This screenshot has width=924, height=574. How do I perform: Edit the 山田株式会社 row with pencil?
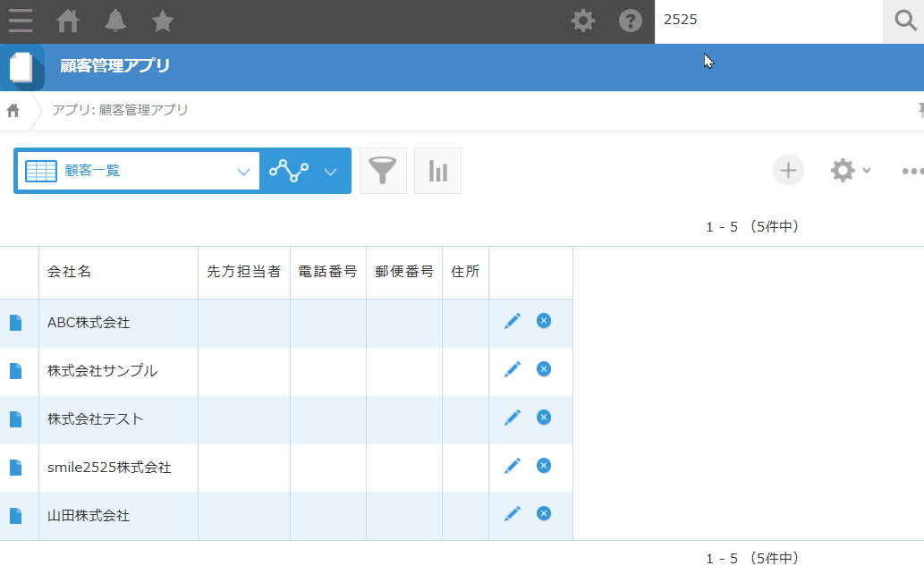tap(512, 514)
